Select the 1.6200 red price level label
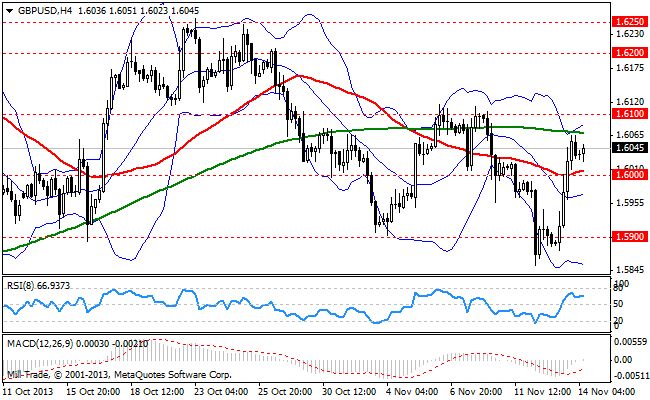 click(630, 53)
